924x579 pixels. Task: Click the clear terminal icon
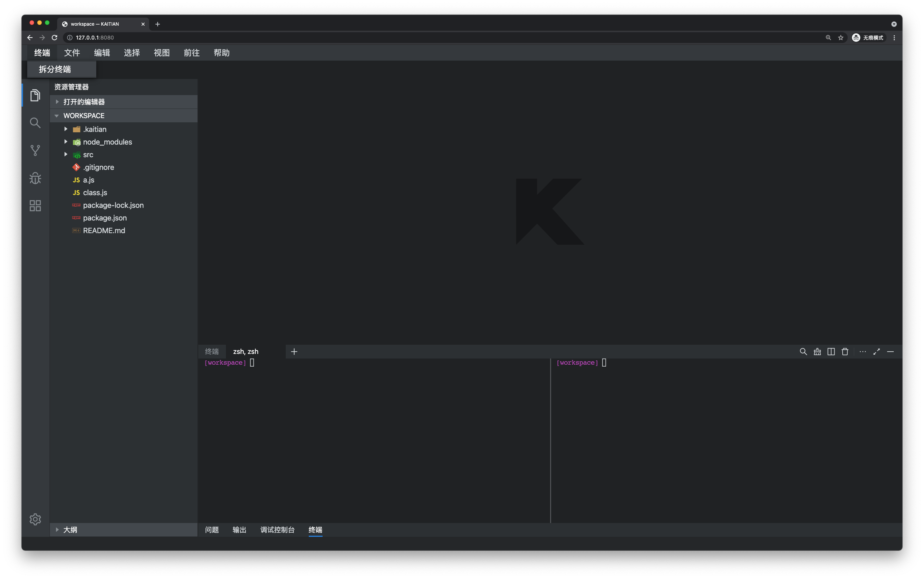[817, 352]
